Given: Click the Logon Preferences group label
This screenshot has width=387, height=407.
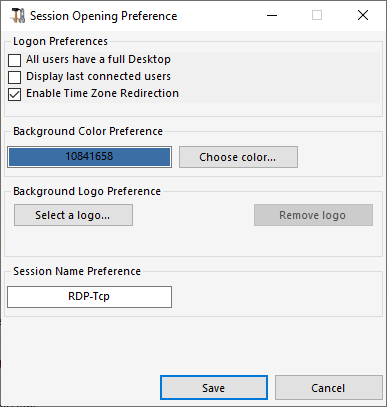Looking at the screenshot, I should [60, 41].
